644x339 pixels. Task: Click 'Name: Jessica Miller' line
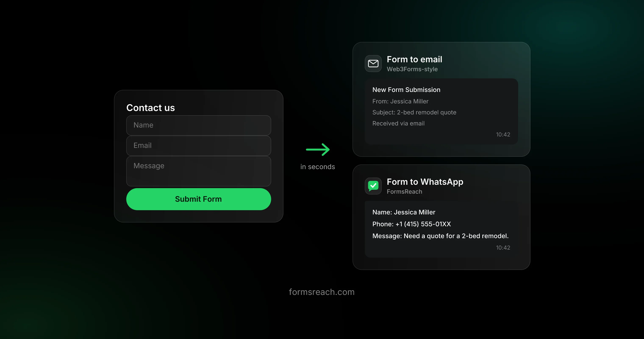point(404,212)
